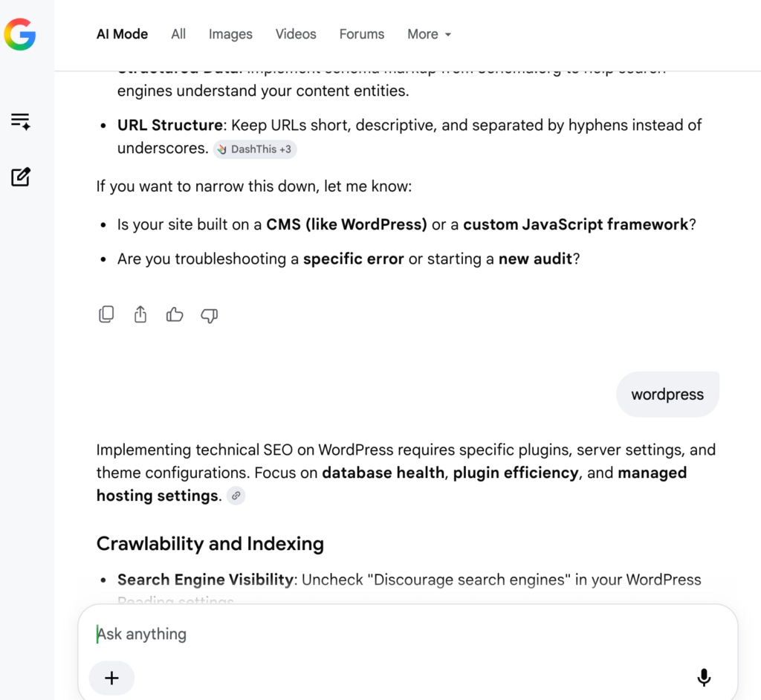Open the Forums tab
Viewport: 761px width, 700px height.
click(x=362, y=34)
